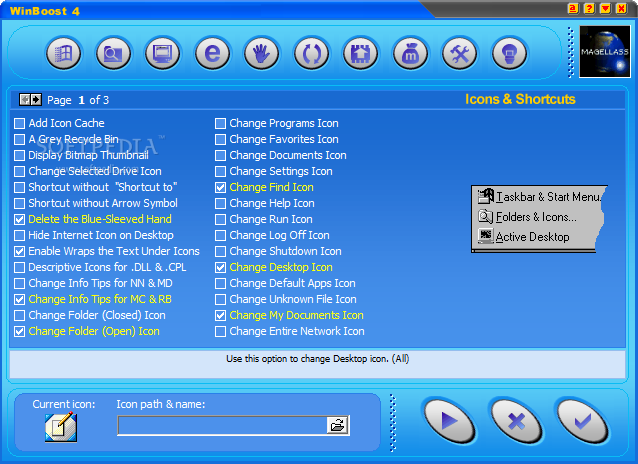This screenshot has width=638, height=464.
Task: Click the play arrow run button
Action: coord(449,421)
